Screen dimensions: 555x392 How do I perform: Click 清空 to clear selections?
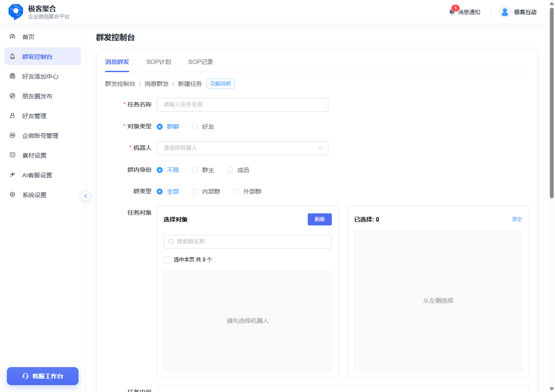tap(517, 219)
